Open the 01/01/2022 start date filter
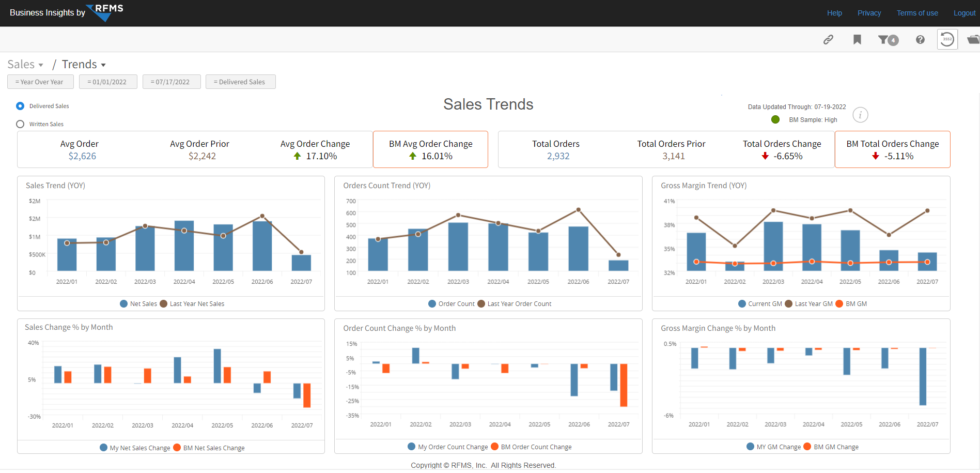This screenshot has height=473, width=980. 107,82
